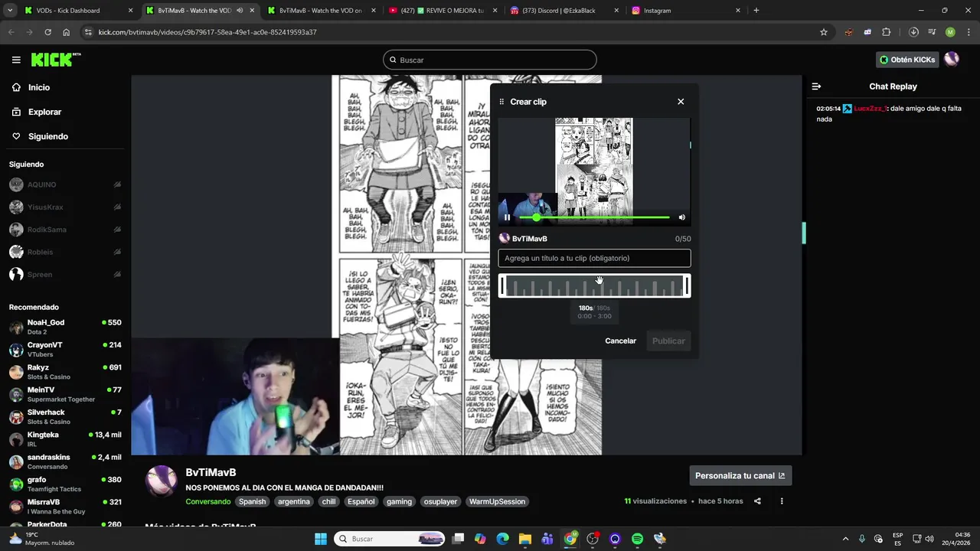Click Cancelar in clip dialog

(x=620, y=341)
